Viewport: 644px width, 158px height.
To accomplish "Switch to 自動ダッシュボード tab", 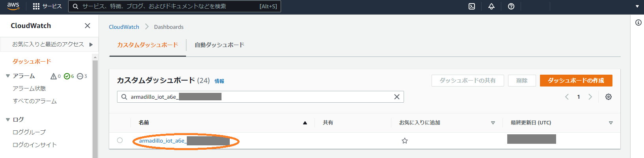I will 220,45.
